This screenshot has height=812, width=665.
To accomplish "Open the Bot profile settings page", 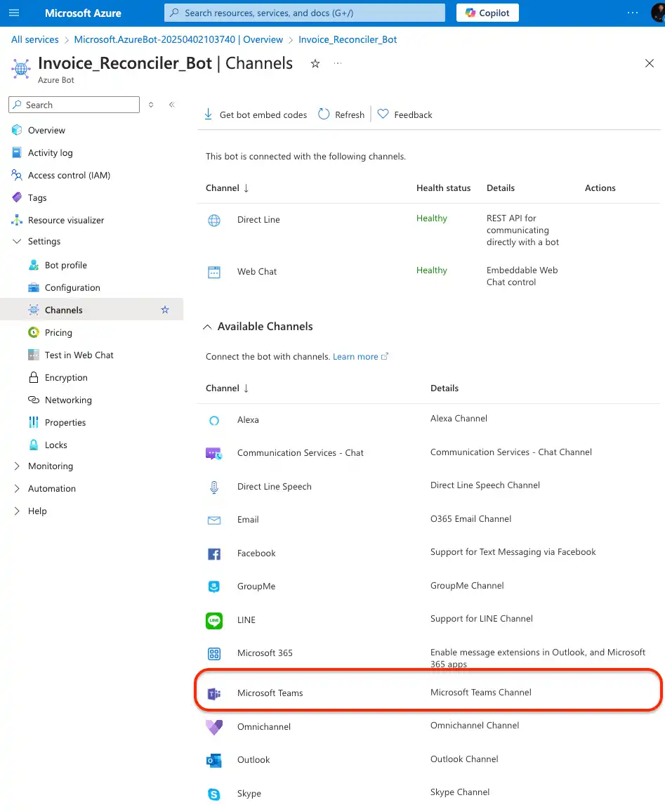I will point(65,266).
